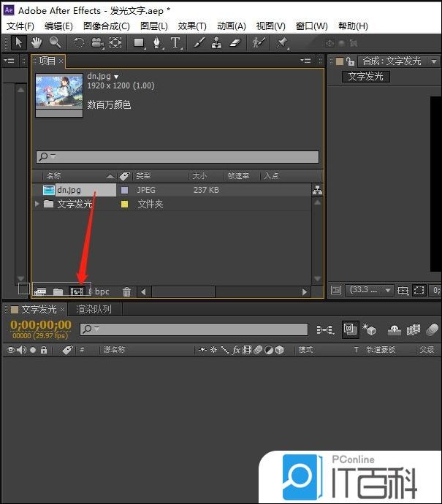The width and height of the screenshot is (442, 504).
Task: Open dn.jpg footage dropdown arrow
Action: click(x=116, y=77)
